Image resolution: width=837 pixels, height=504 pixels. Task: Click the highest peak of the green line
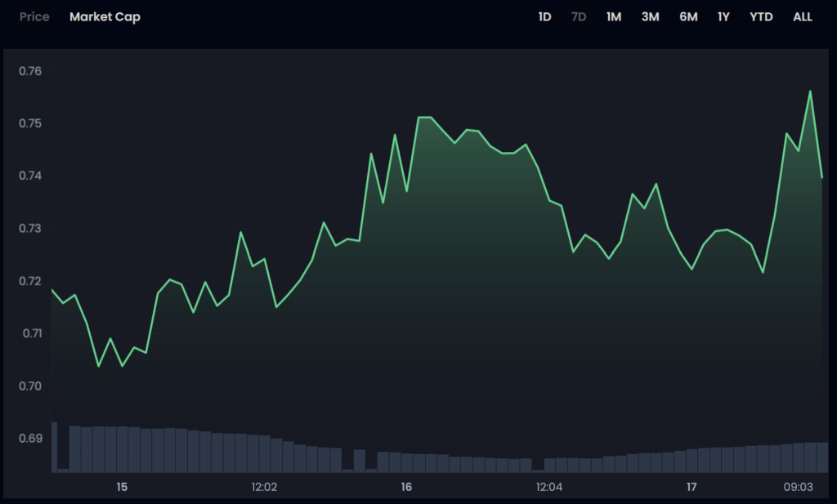tap(810, 91)
